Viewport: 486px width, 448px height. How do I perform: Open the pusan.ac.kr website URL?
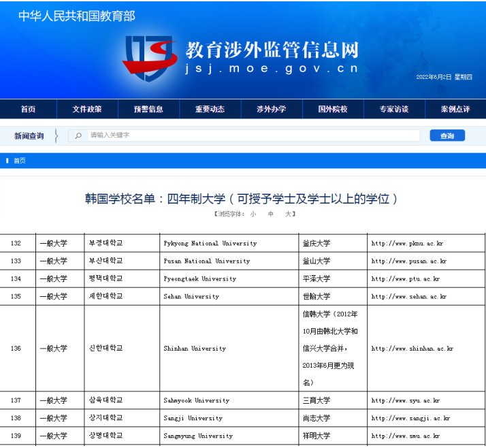[x=409, y=261]
